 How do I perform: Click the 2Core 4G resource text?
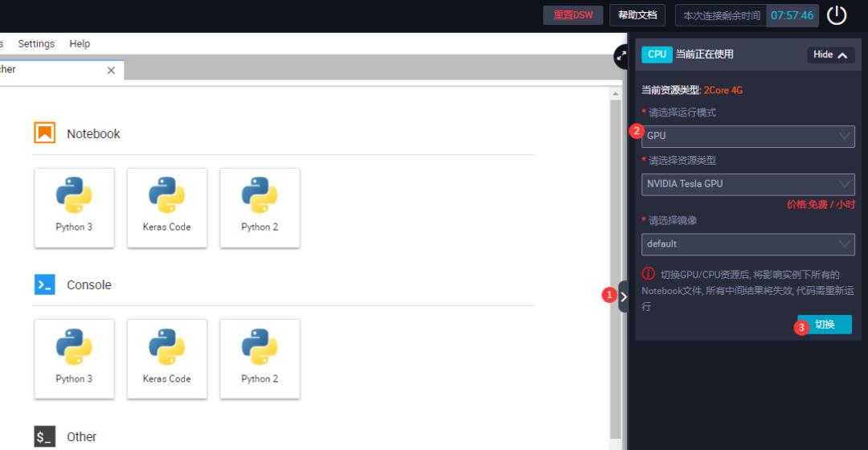[x=723, y=90]
